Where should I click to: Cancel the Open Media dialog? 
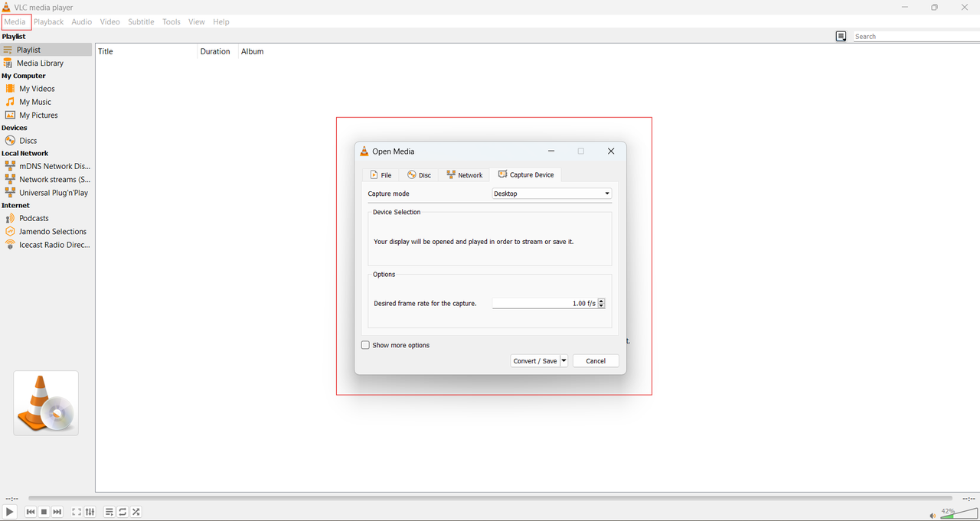pos(596,361)
